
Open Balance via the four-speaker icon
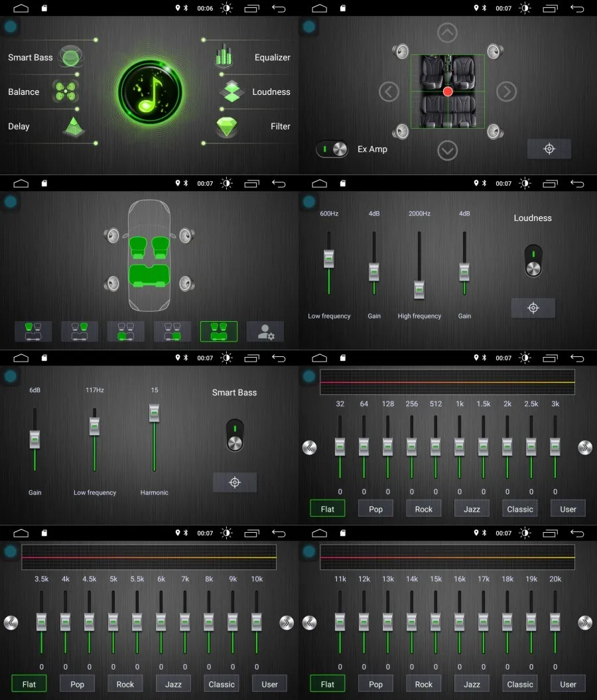pos(66,91)
